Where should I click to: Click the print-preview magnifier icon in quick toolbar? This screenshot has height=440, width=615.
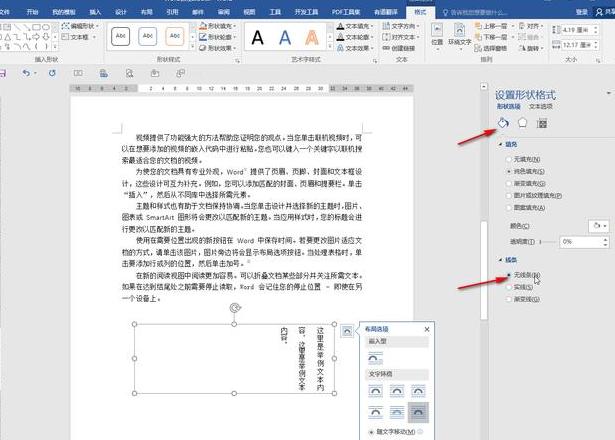[129, 73]
